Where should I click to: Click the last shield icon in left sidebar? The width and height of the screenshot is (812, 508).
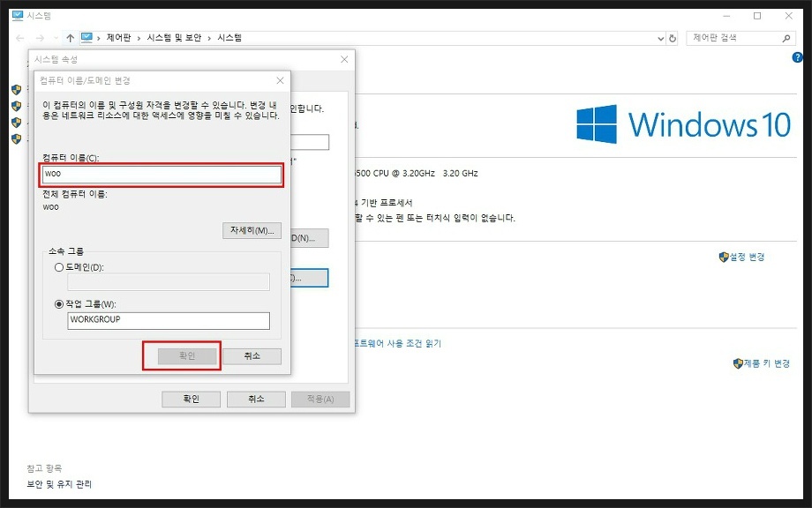coord(17,139)
